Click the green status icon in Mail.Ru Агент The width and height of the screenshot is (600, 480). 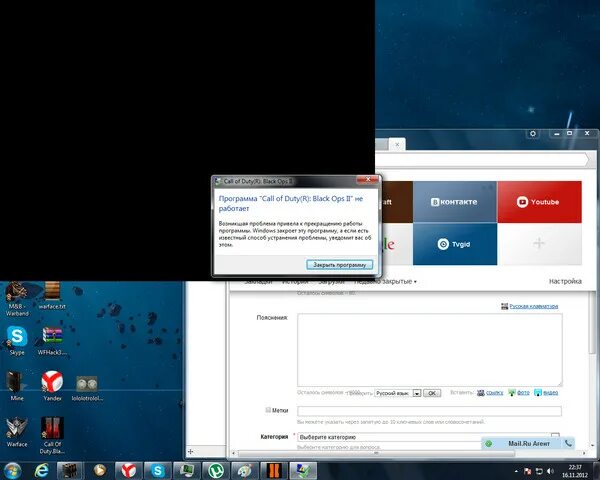tap(488, 444)
